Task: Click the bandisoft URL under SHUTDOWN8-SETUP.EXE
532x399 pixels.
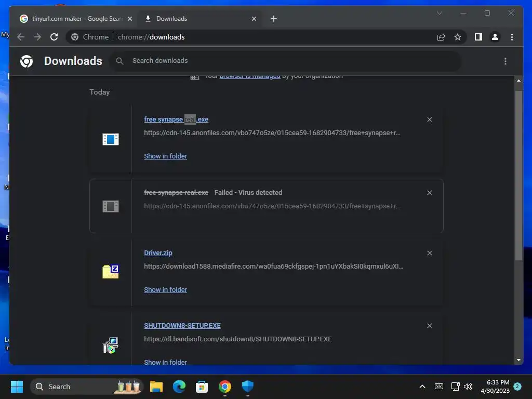Action: (238, 339)
